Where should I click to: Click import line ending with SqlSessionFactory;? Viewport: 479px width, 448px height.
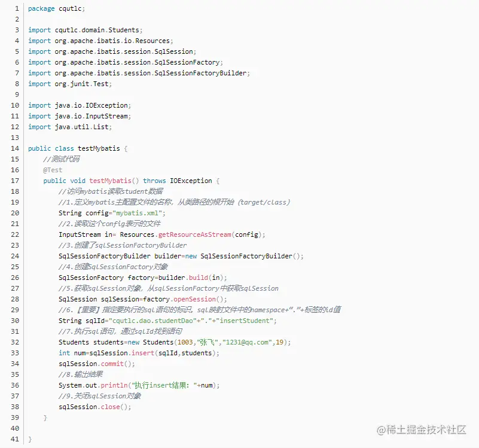click(126, 62)
